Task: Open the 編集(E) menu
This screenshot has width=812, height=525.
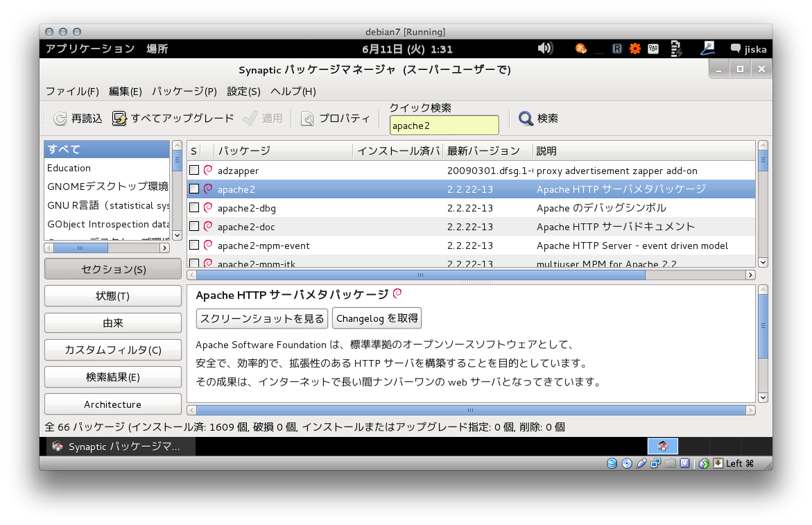Action: point(126,91)
